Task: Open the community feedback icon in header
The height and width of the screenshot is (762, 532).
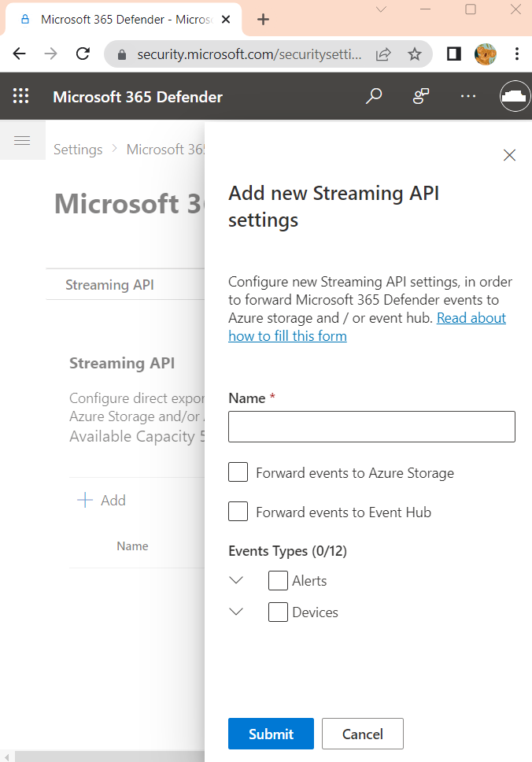Action: click(421, 96)
